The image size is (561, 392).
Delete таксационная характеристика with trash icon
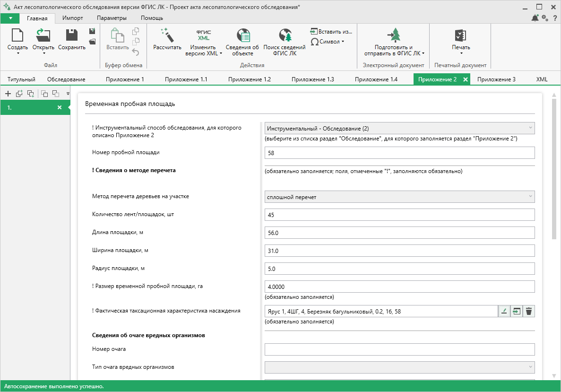click(x=529, y=312)
